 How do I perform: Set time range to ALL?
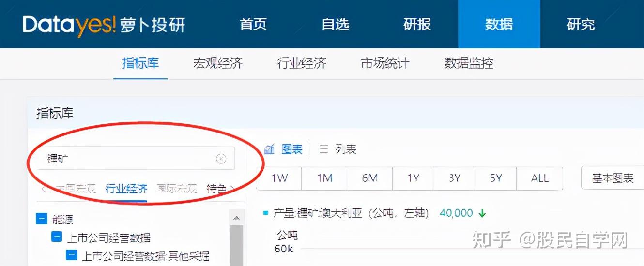tap(540, 178)
